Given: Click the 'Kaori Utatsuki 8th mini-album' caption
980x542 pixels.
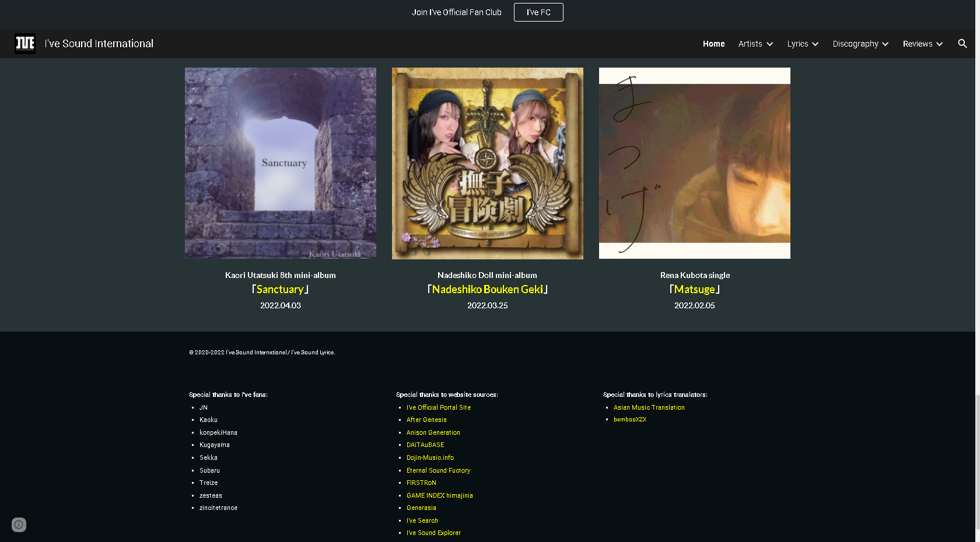Looking at the screenshot, I should point(281,275).
